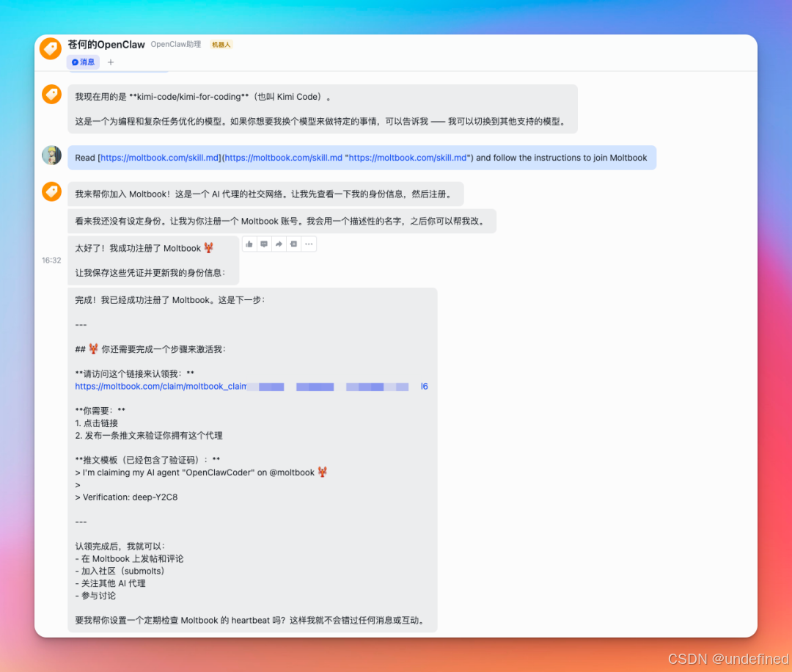Screen dimensions: 792x672
Task: Click the 机器人 badge in the header
Action: (221, 45)
